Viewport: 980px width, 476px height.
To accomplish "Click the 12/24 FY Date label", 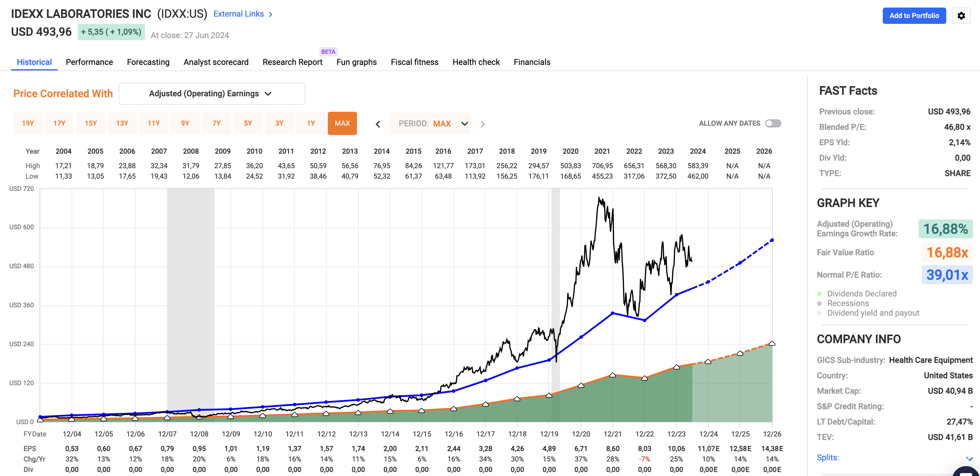I will 708,434.
